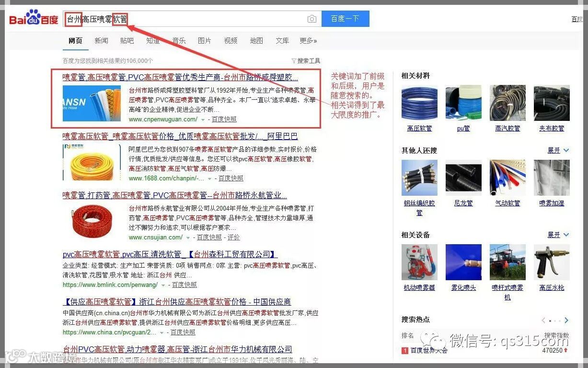Open the 贴吧 tab
Viewport: 588px width, 368px height.
pos(127,41)
